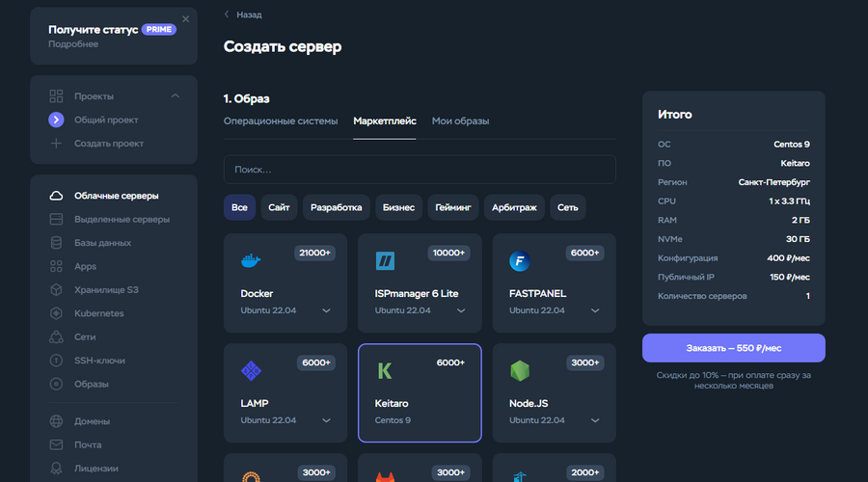This screenshot has height=482, width=868.
Task: Filter marketplace by Бизнес
Action: [x=398, y=207]
